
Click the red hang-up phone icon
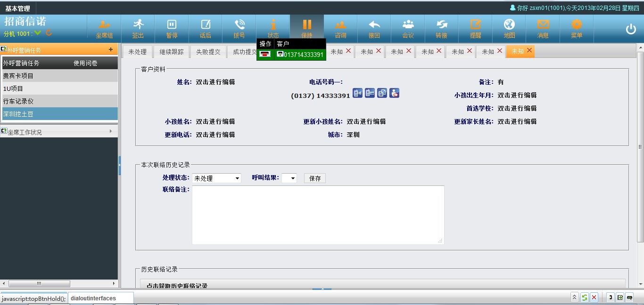tap(265, 55)
